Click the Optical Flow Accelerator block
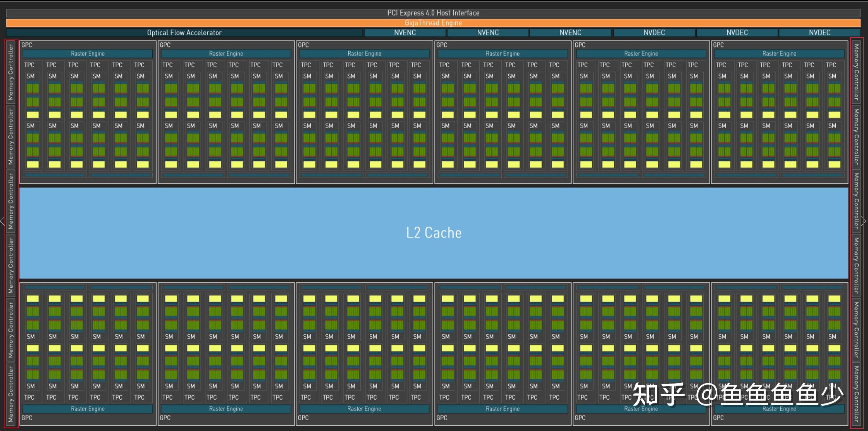 184,33
